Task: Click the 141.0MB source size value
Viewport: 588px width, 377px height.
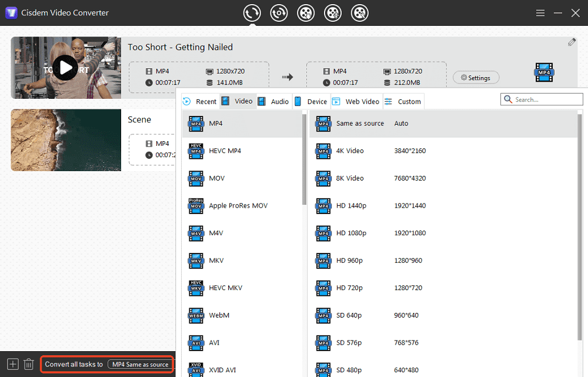Action: pyautogui.click(x=229, y=82)
